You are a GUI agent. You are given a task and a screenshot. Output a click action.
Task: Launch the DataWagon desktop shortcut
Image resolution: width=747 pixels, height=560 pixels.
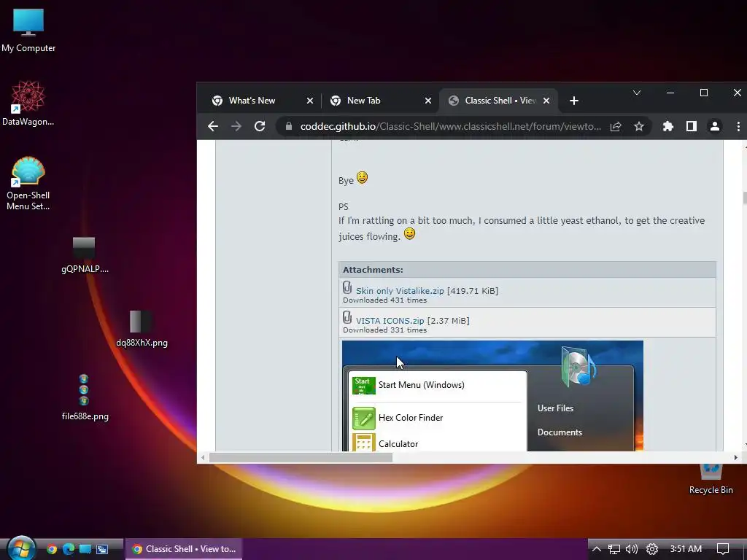(x=28, y=104)
